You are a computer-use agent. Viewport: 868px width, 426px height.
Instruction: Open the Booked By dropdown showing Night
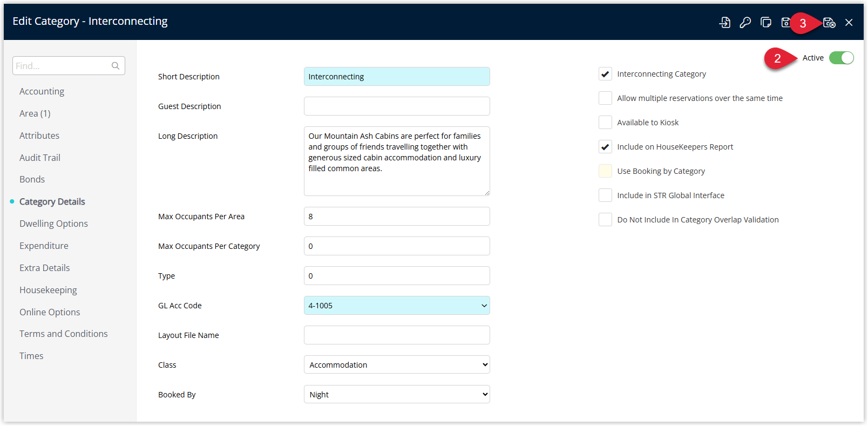click(x=397, y=395)
